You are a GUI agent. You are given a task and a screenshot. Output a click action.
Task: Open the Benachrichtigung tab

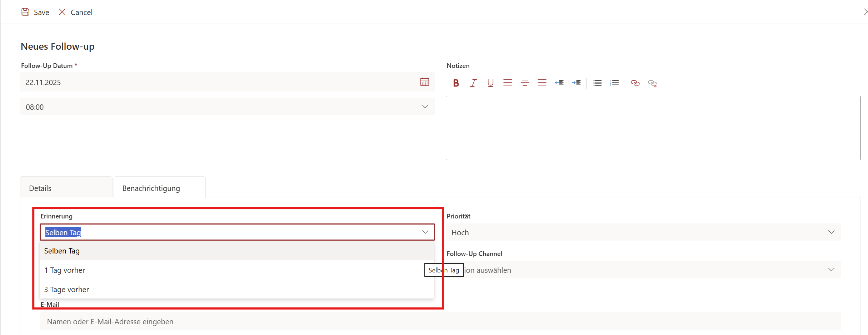tap(151, 188)
